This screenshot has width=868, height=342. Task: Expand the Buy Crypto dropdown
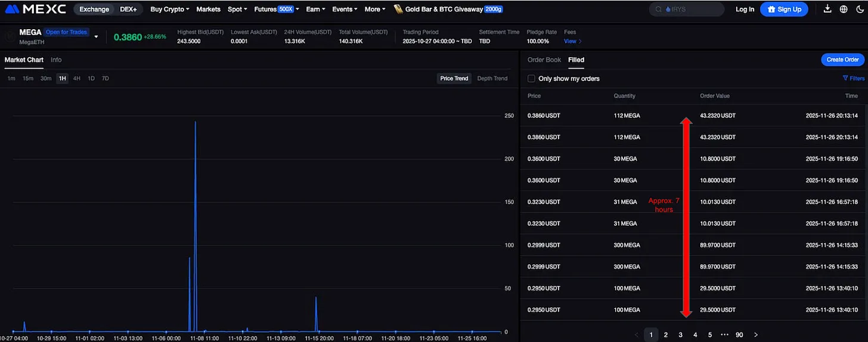169,10
